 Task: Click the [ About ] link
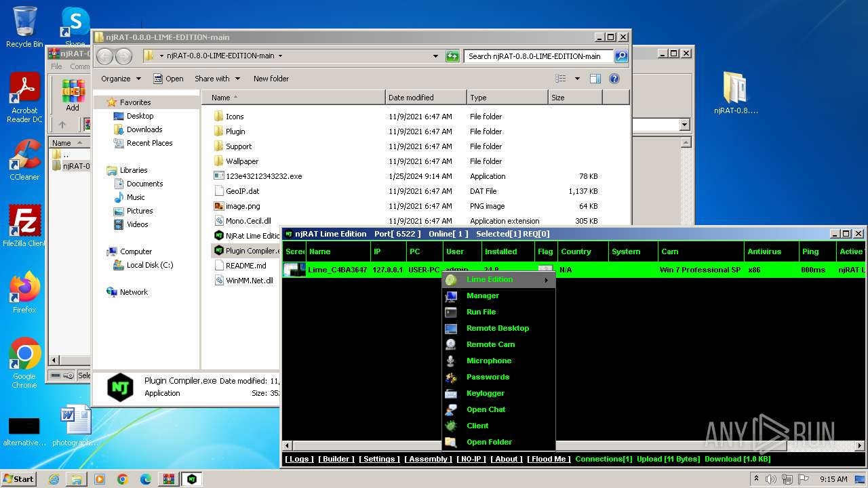pos(507,459)
